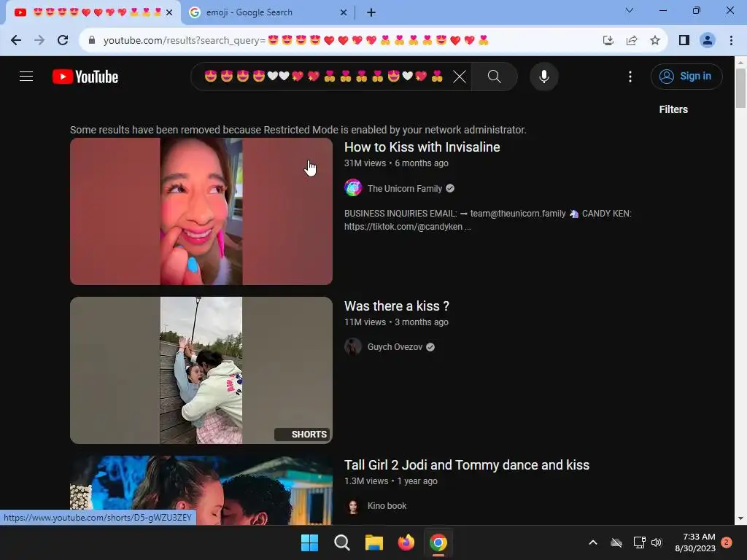Open Guych Ovezov channel
The height and width of the screenshot is (560, 747).
click(395, 347)
